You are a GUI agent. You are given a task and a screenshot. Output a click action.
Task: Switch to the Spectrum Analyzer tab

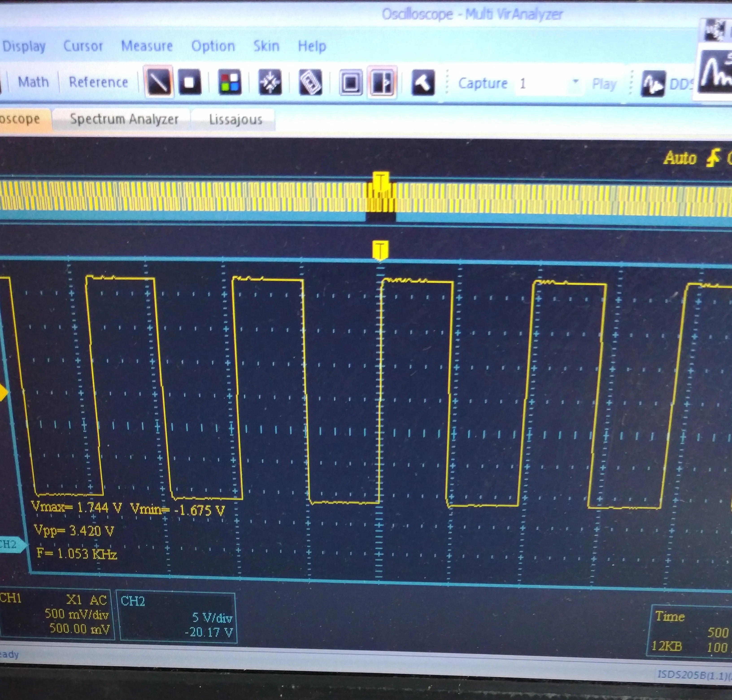[124, 119]
